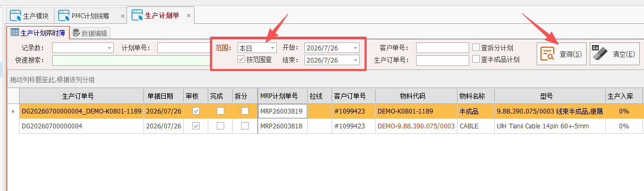Sort by 拆分 column header
This screenshot has height=191, width=644.
click(245, 96)
